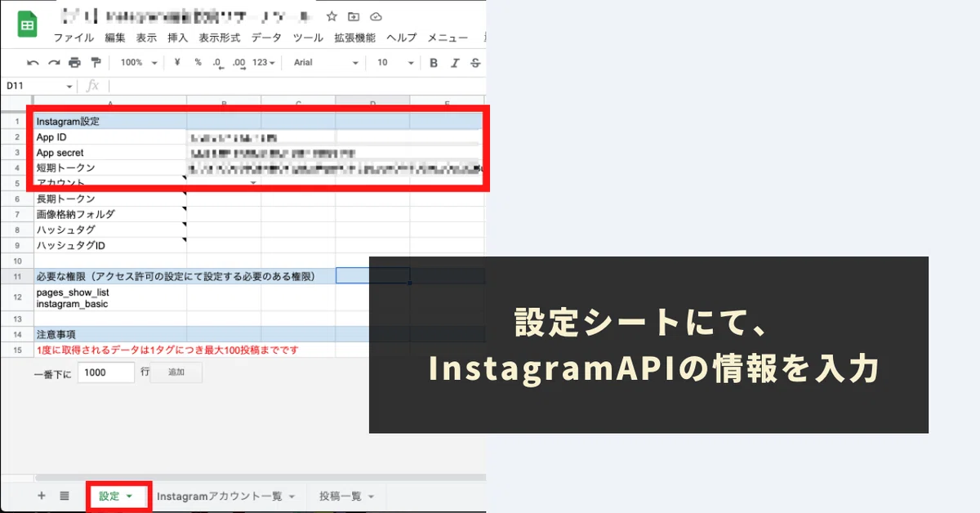Viewport: 980px width, 513px height.
Task: Select row header 10
Action: [x=16, y=261]
